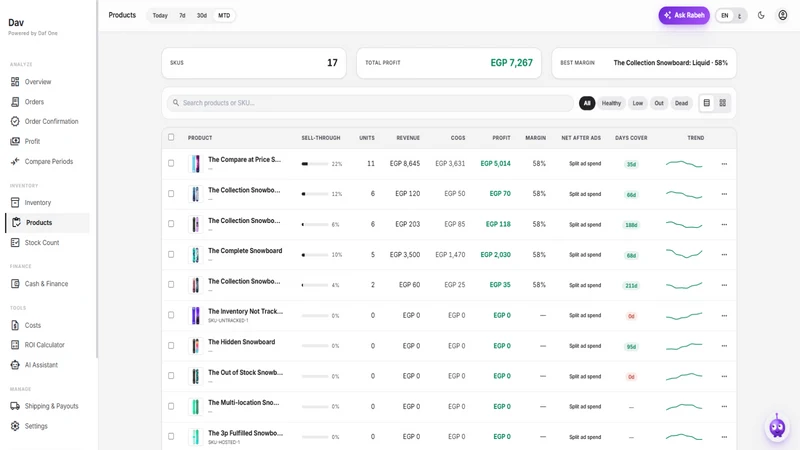Switch to list view icon
The height and width of the screenshot is (450, 800).
(x=707, y=103)
